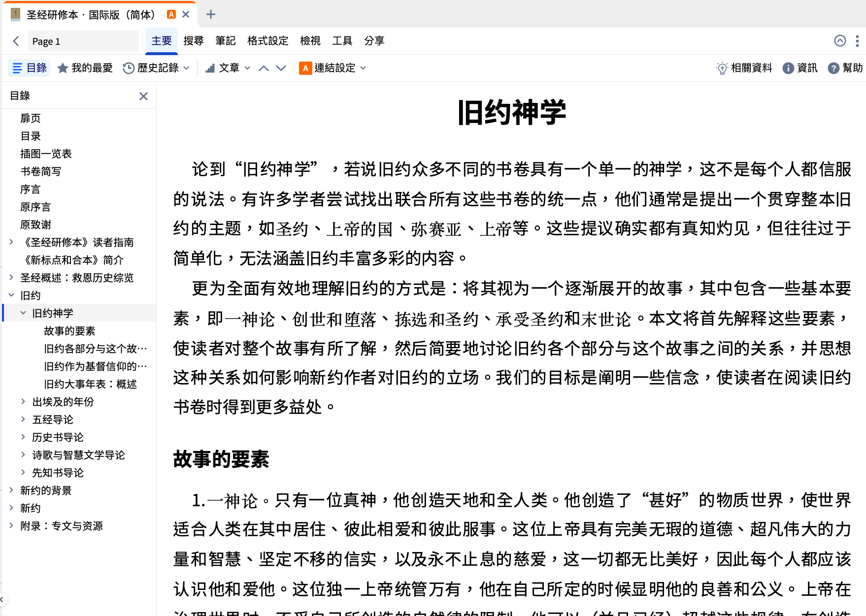Close the 圣经研修本 tab
The height and width of the screenshot is (616, 866).
186,14
